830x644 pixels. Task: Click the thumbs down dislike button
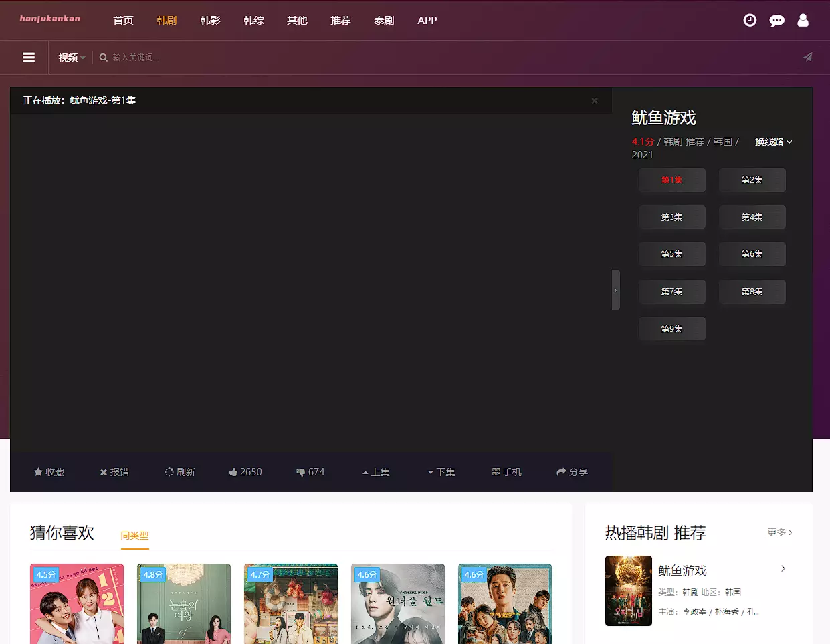tap(310, 472)
